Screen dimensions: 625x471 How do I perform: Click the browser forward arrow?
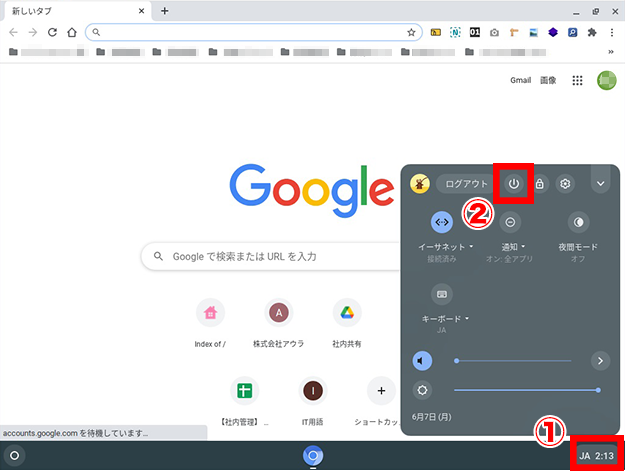pos(33,32)
